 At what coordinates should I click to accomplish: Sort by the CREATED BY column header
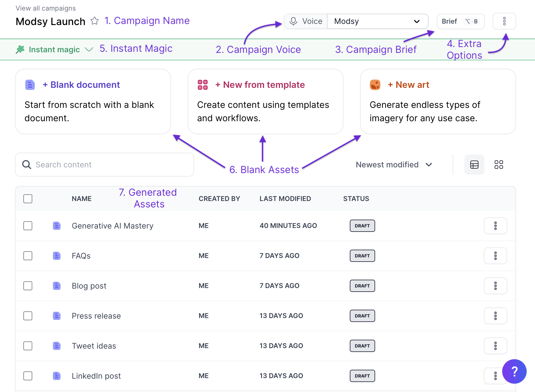[219, 199]
